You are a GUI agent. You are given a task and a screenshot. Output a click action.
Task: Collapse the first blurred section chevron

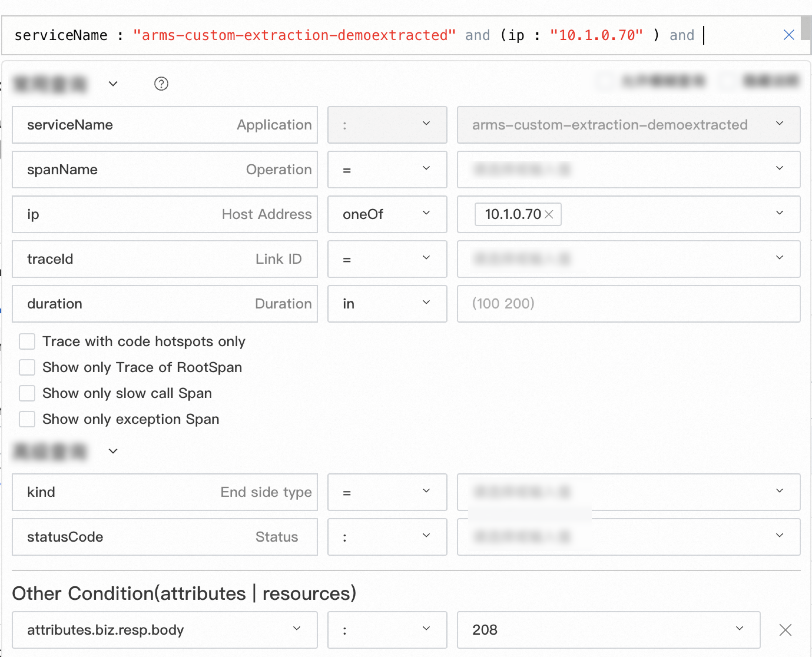[x=113, y=84]
